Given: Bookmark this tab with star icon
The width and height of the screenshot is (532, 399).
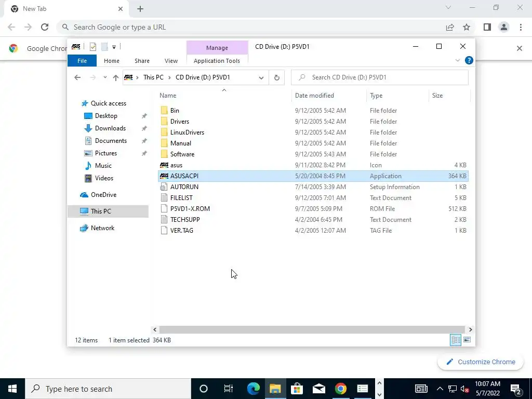Looking at the screenshot, I should (x=467, y=27).
